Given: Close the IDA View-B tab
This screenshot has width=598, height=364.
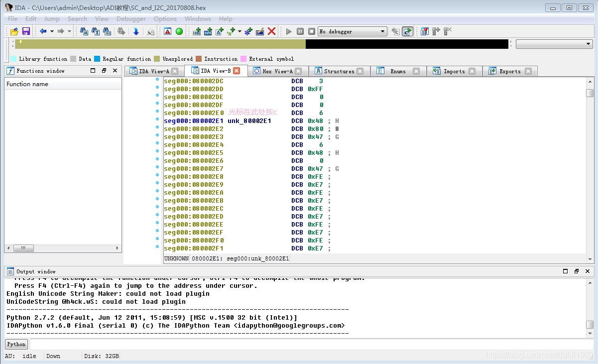Looking at the screenshot, I should click(x=237, y=71).
